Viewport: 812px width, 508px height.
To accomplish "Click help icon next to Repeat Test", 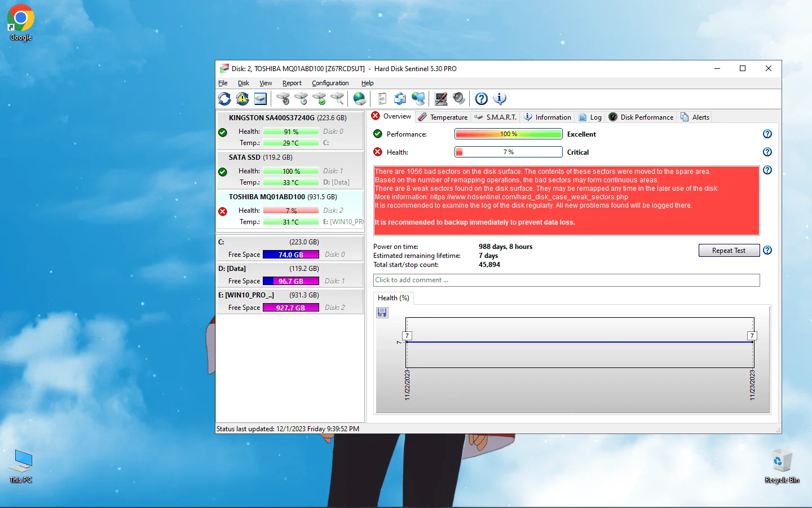I will click(767, 250).
